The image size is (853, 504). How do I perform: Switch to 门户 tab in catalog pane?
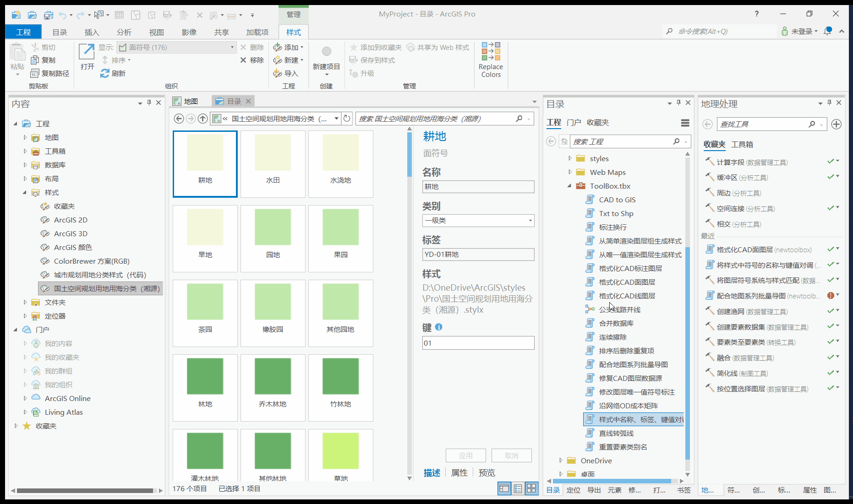pos(574,122)
